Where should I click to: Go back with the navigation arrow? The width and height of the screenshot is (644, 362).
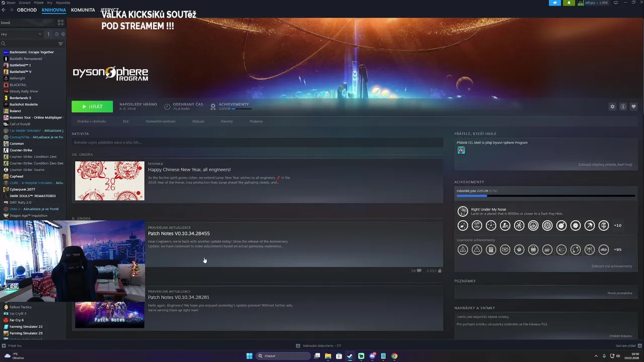5,10
